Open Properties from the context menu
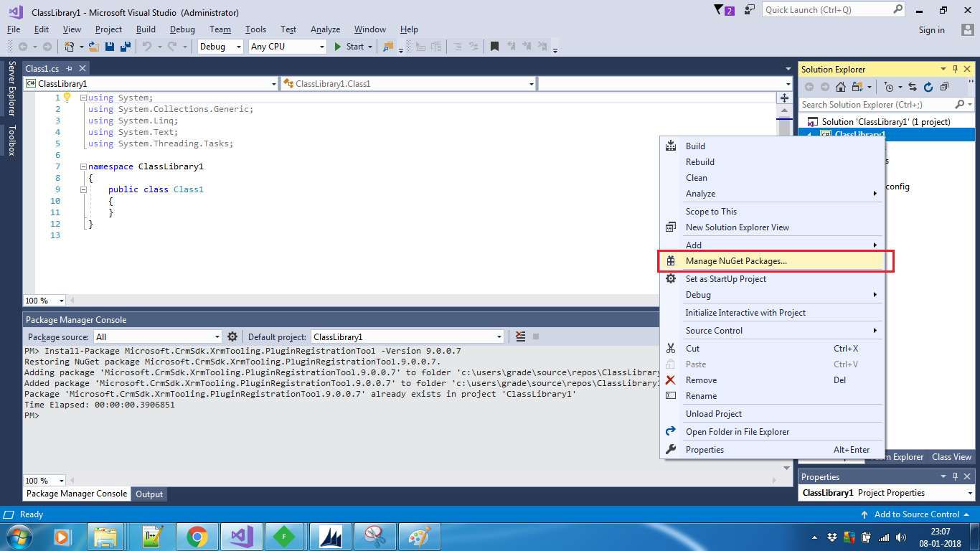 click(772, 450)
